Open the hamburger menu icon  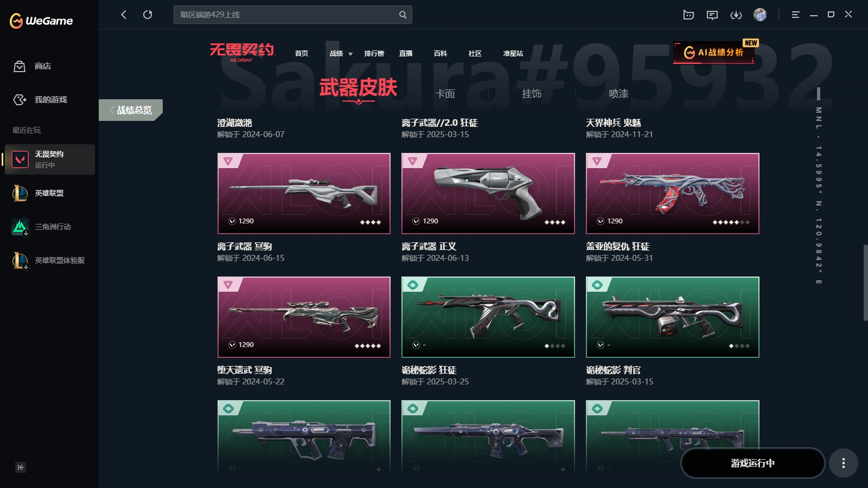coord(795,15)
